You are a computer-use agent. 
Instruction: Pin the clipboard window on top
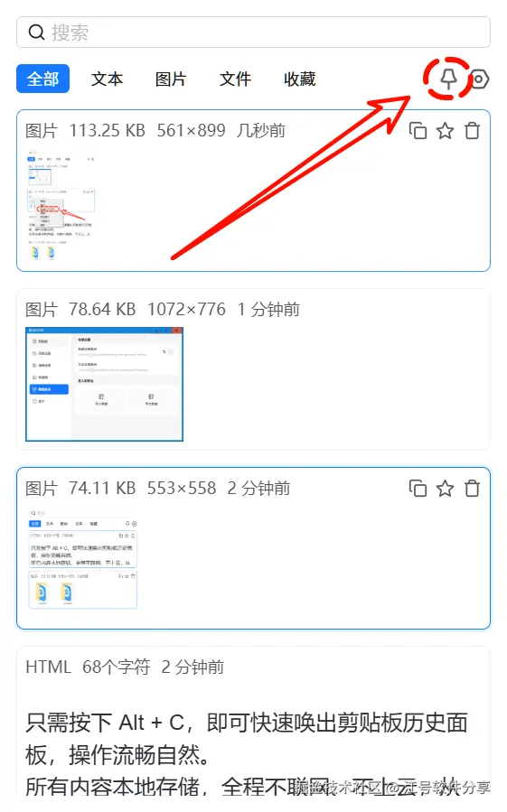pos(448,79)
